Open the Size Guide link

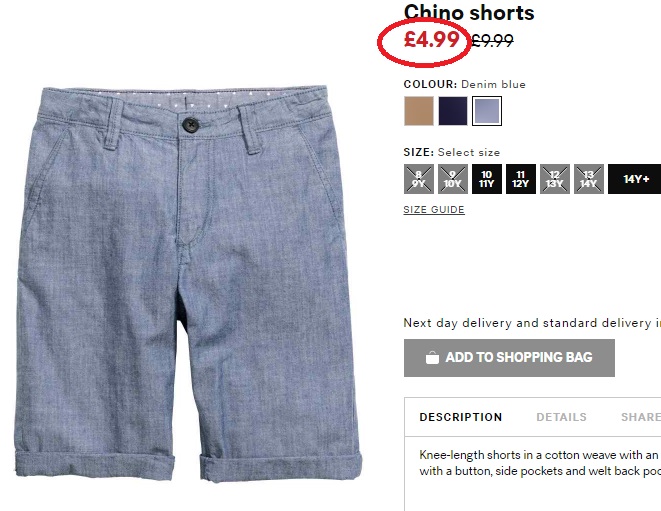coord(434,210)
